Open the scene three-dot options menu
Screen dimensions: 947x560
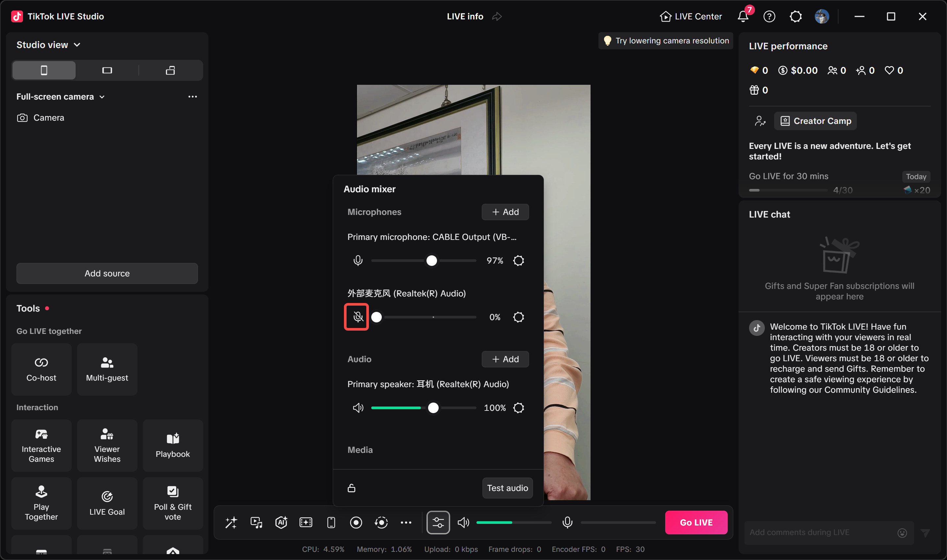click(x=192, y=97)
